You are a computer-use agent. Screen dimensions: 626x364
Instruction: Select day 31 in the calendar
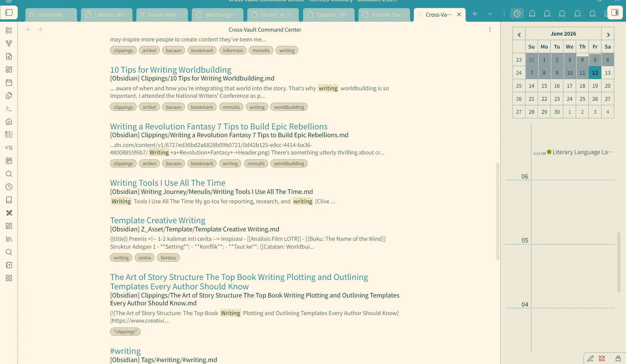531,60
